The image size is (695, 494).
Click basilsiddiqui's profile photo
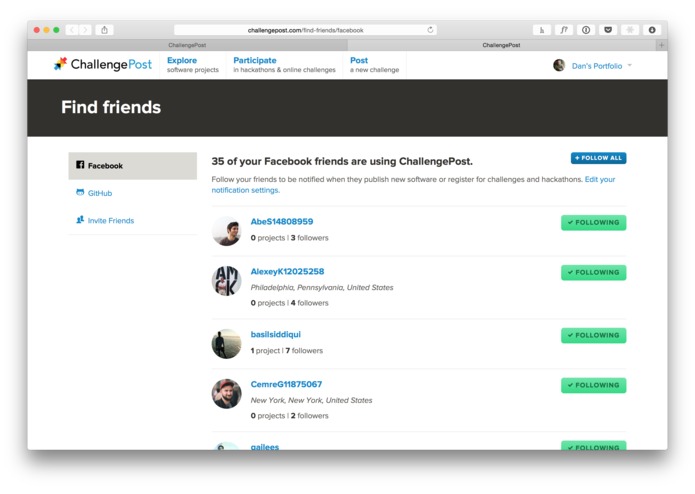tap(226, 344)
